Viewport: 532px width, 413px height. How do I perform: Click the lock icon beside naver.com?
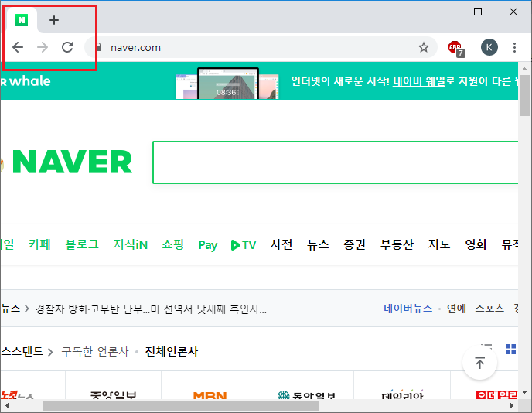click(x=99, y=47)
